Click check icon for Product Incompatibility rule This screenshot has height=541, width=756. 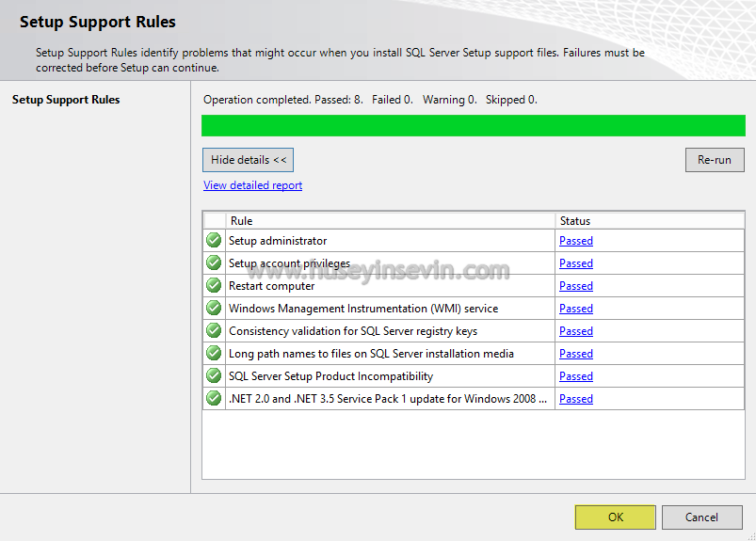(x=214, y=375)
